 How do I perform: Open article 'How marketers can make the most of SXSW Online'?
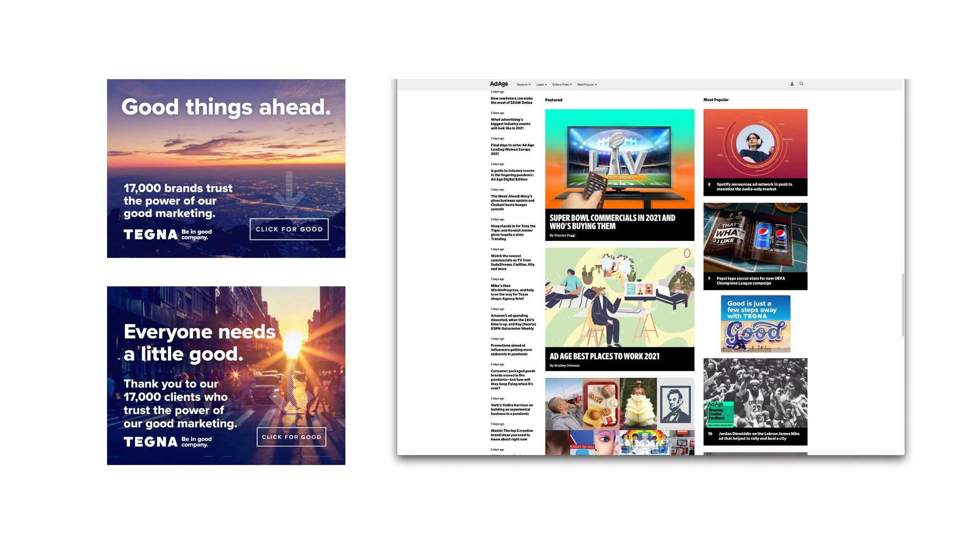click(x=512, y=101)
